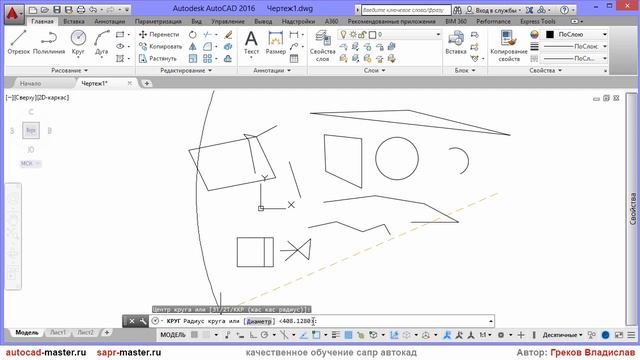Viewport: 640px width, 360px height.
Task: Click Копирование свойств match properties
Action: point(509,46)
